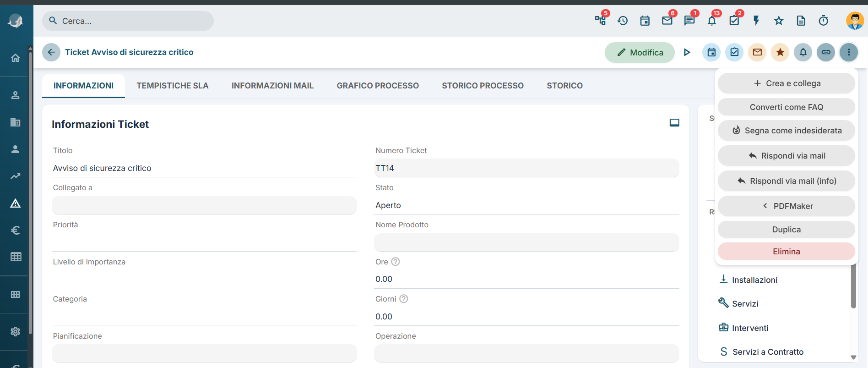
Task: Select the INFORMAZIONI tab
Action: [83, 86]
